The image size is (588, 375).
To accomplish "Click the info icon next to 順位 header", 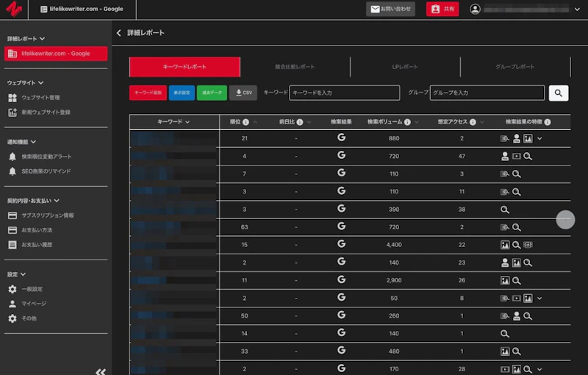I will (245, 122).
